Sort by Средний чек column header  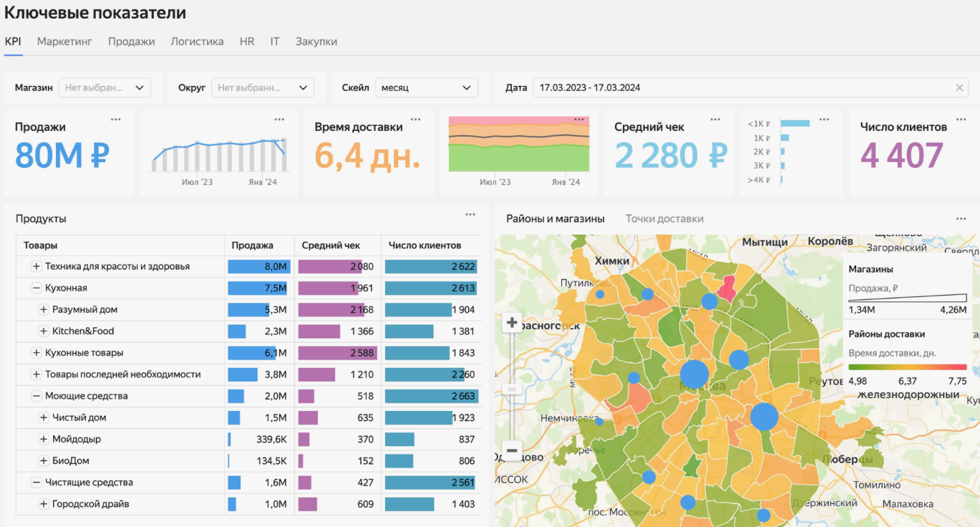click(x=338, y=246)
